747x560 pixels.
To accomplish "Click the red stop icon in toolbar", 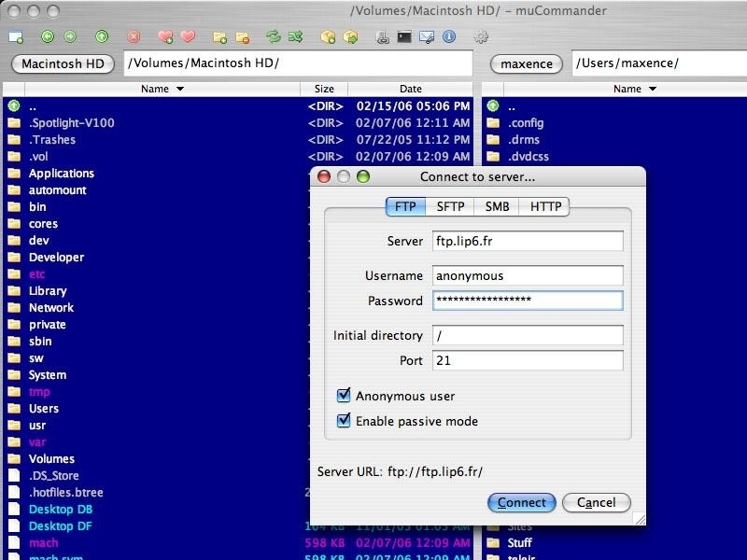I will [134, 36].
